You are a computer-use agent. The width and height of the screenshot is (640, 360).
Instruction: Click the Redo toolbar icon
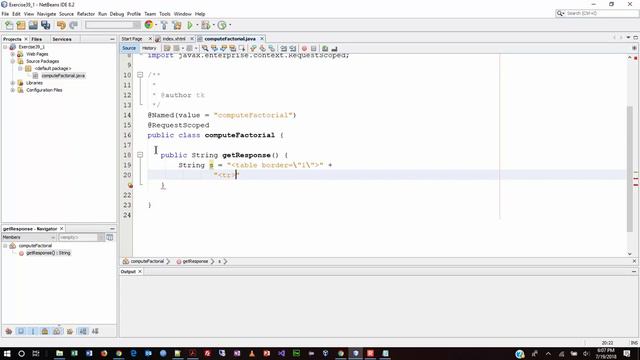[73, 25]
